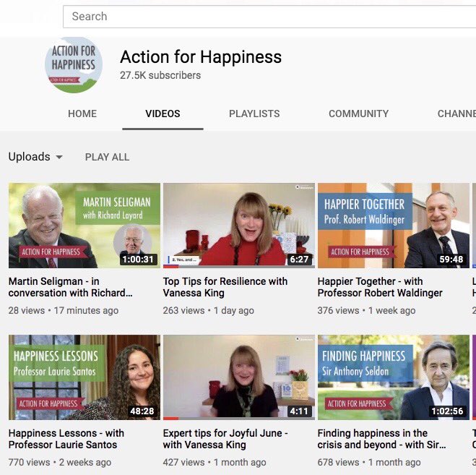Image resolution: width=476 pixels, height=475 pixels.
Task: Click '263 views • 1 day ago' text
Action: (208, 311)
